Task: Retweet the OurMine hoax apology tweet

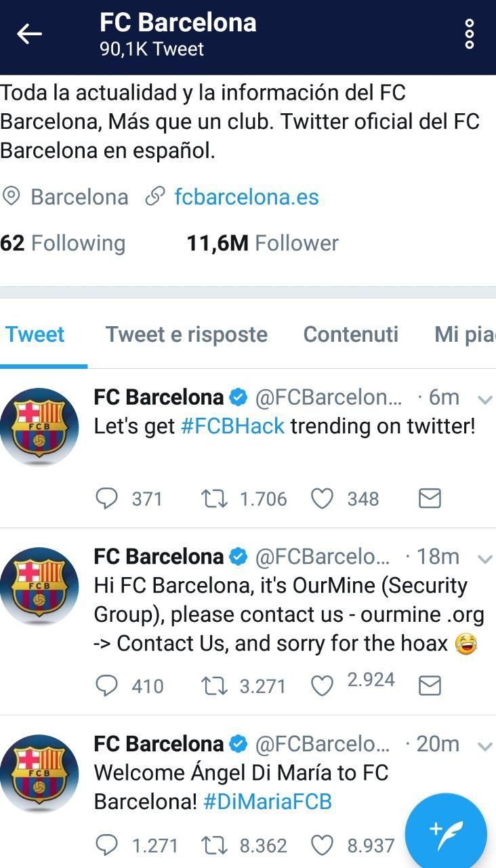Action: point(215,686)
